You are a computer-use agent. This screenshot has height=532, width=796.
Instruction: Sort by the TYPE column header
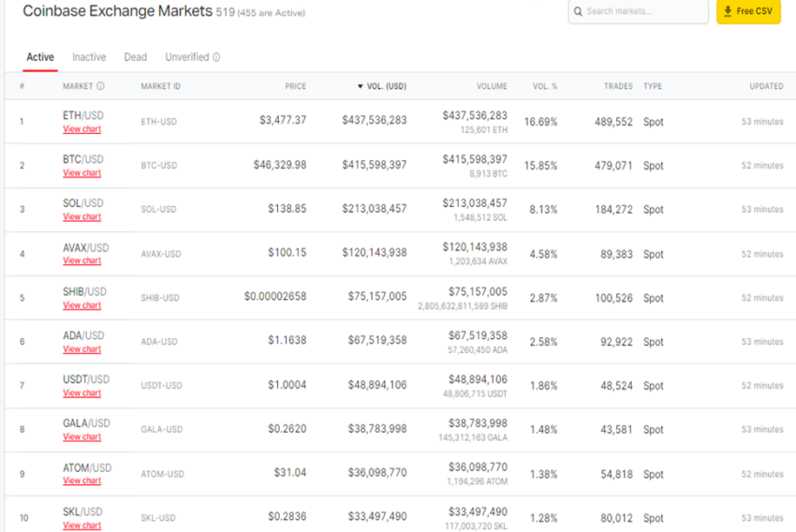click(x=653, y=86)
